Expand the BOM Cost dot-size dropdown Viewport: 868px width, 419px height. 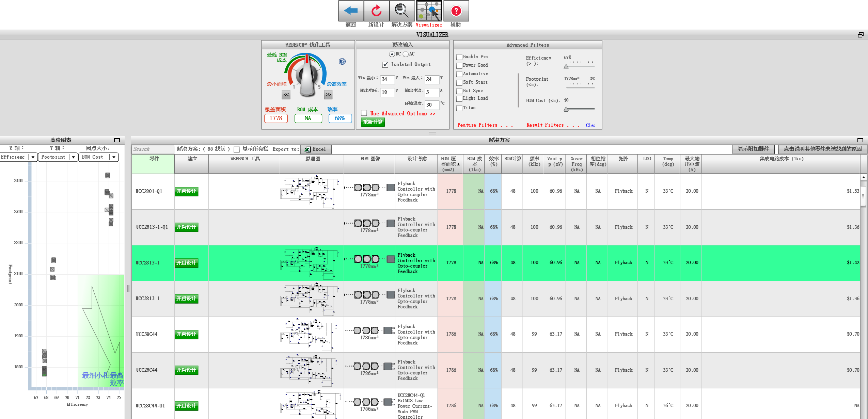click(114, 157)
